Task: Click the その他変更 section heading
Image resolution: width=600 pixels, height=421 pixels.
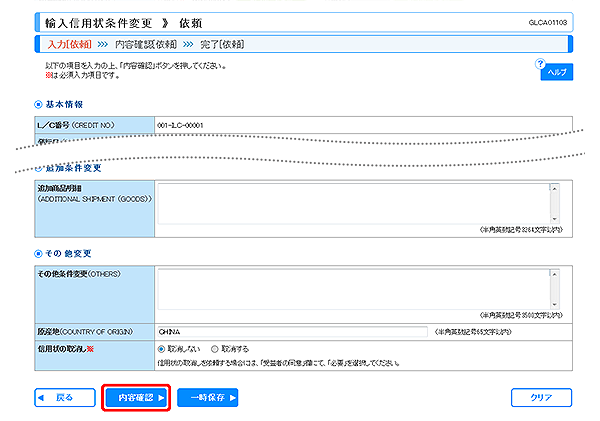Action: pyautogui.click(x=68, y=254)
